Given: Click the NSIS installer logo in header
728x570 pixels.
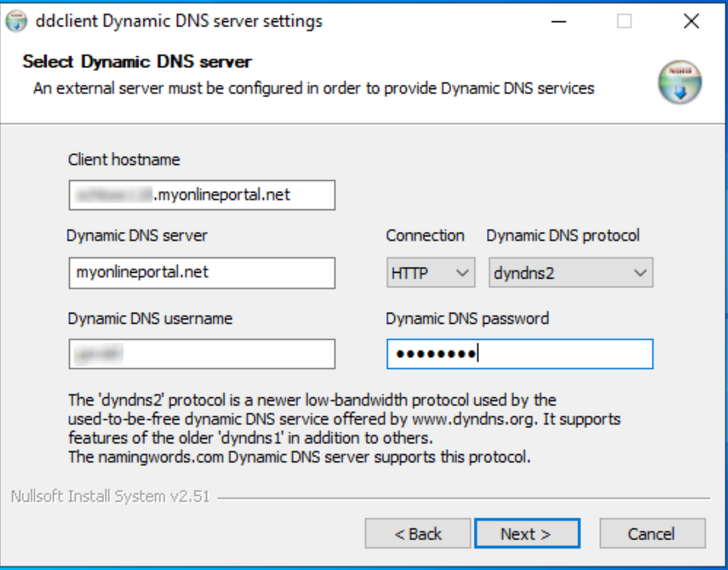Looking at the screenshot, I should coord(680,82).
